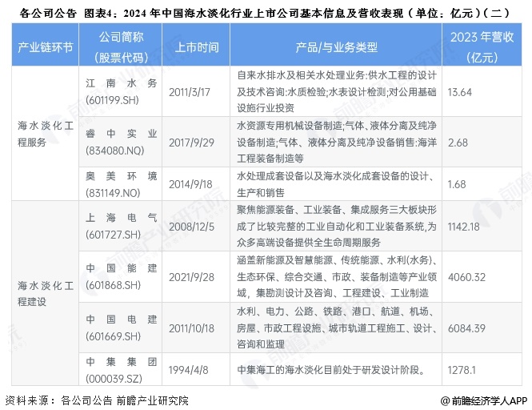The image size is (532, 410).
Task: Click the 2023年营收(亿元) column header
Action: pos(482,45)
